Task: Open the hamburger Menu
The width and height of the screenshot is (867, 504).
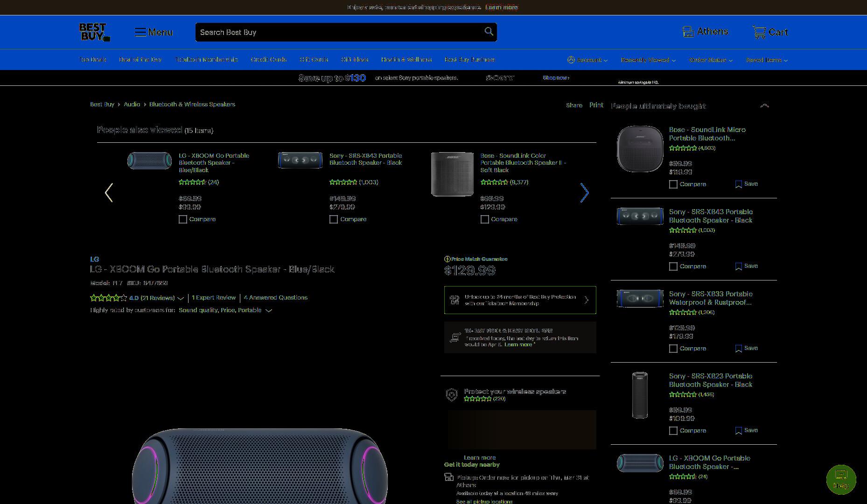Action: pyautogui.click(x=154, y=32)
